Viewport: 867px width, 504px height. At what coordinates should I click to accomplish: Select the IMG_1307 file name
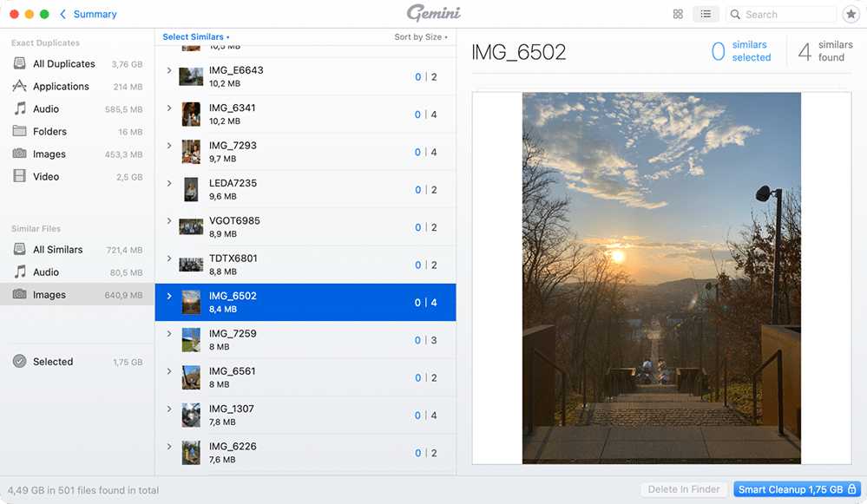click(x=232, y=409)
